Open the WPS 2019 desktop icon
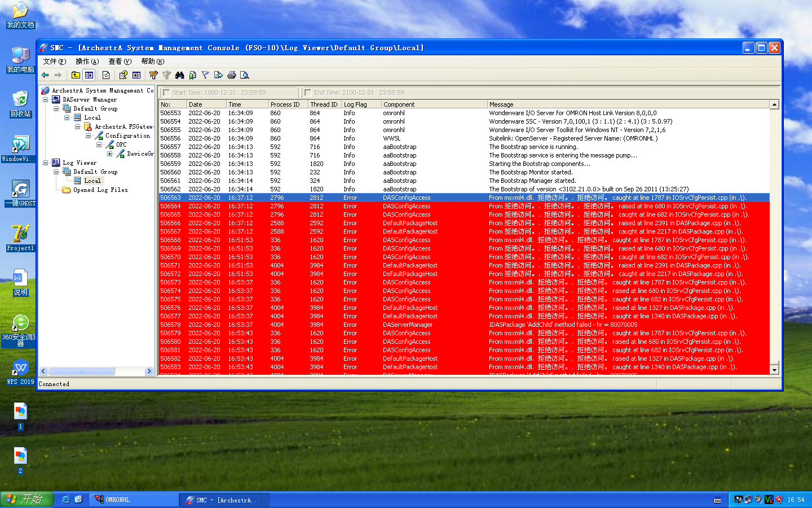Viewport: 812px width, 508px height. (20, 372)
